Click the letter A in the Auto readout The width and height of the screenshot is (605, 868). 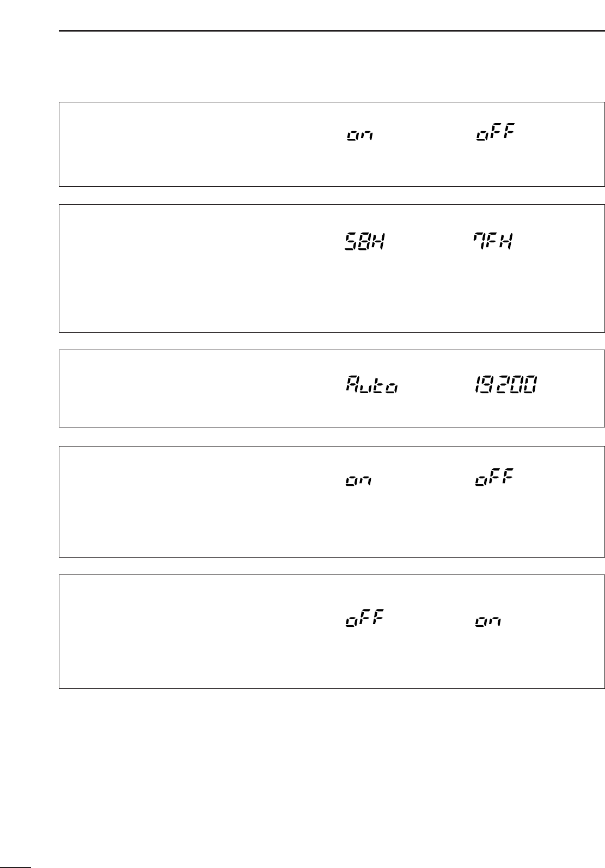point(352,384)
